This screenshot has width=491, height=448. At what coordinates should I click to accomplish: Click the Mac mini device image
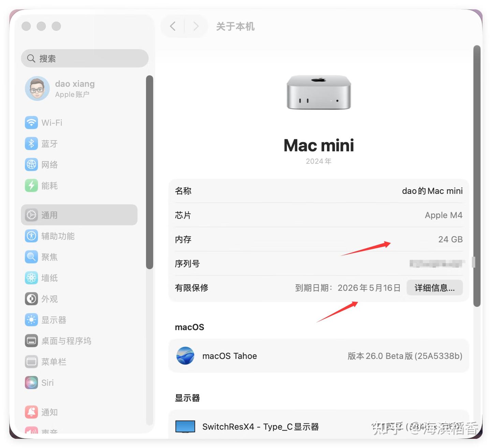(319, 92)
